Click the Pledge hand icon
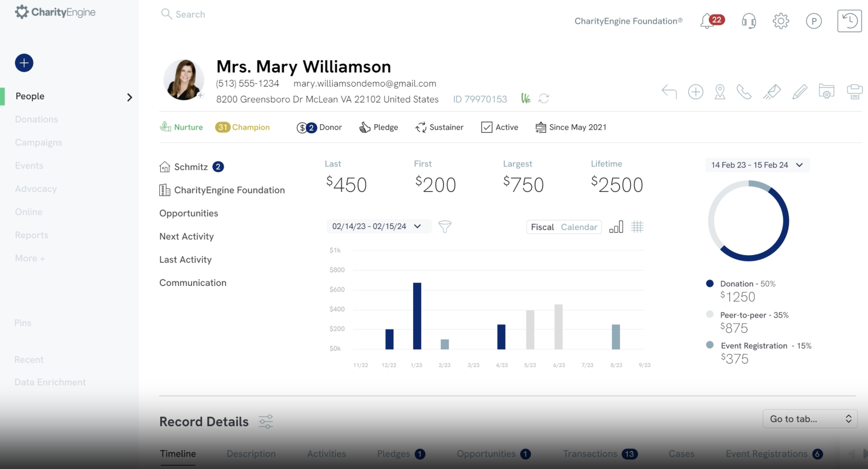868x469 pixels. coord(365,127)
